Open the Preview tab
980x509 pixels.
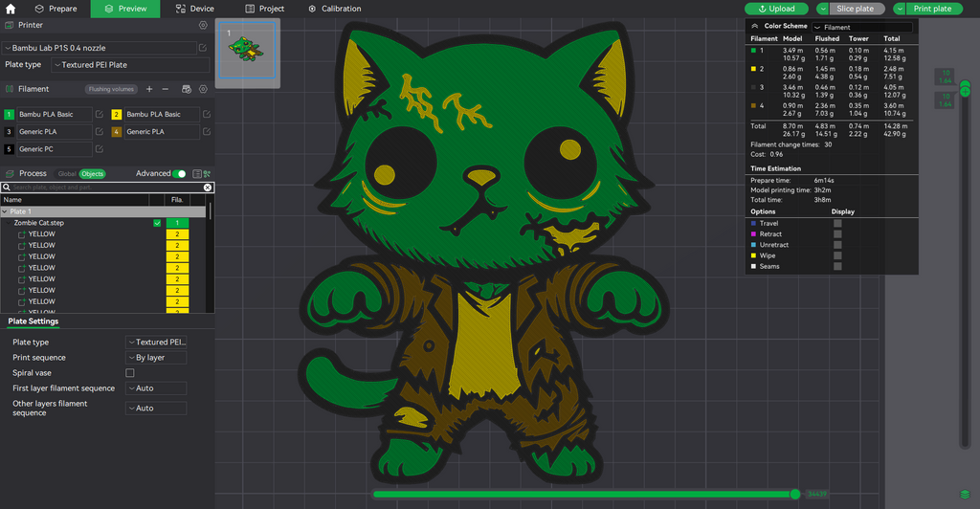(125, 9)
